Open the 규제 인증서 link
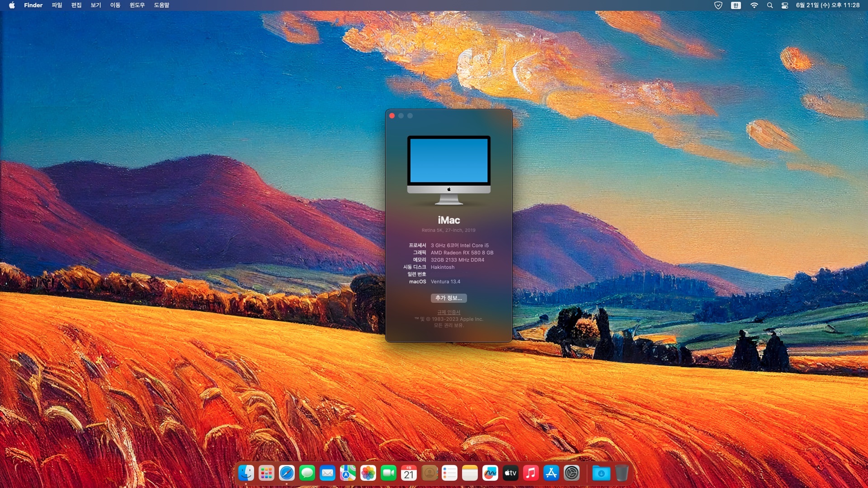The height and width of the screenshot is (488, 868). (448, 312)
